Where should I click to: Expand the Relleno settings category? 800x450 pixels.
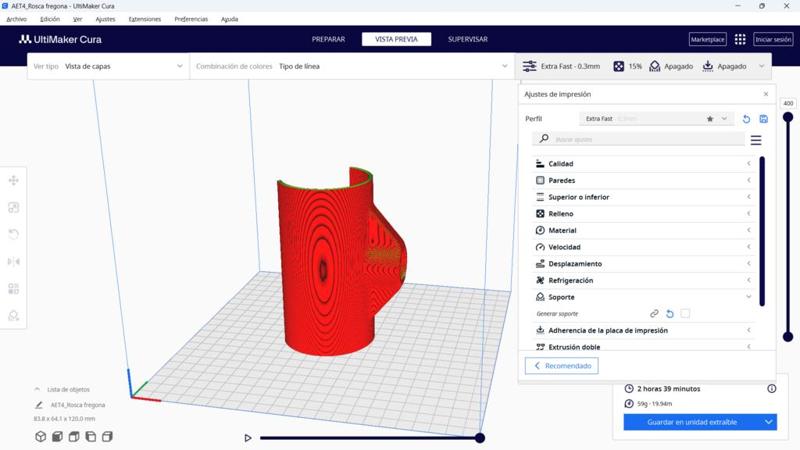pyautogui.click(x=643, y=214)
